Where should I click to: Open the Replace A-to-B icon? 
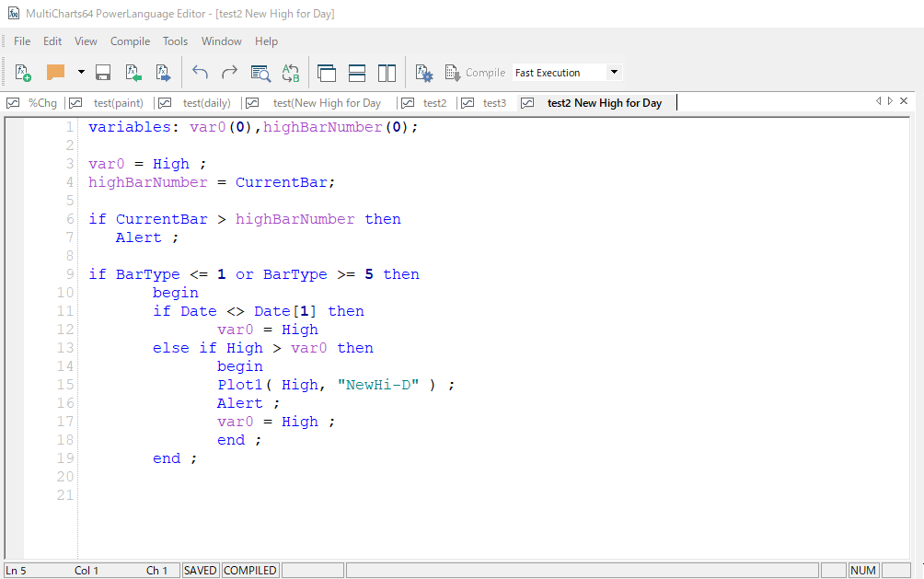291,73
